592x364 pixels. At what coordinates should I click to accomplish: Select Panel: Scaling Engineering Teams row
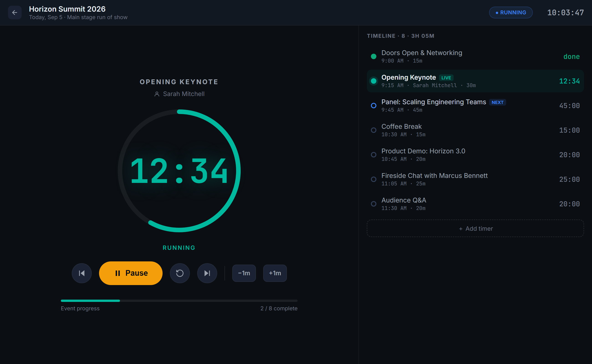pyautogui.click(x=475, y=106)
